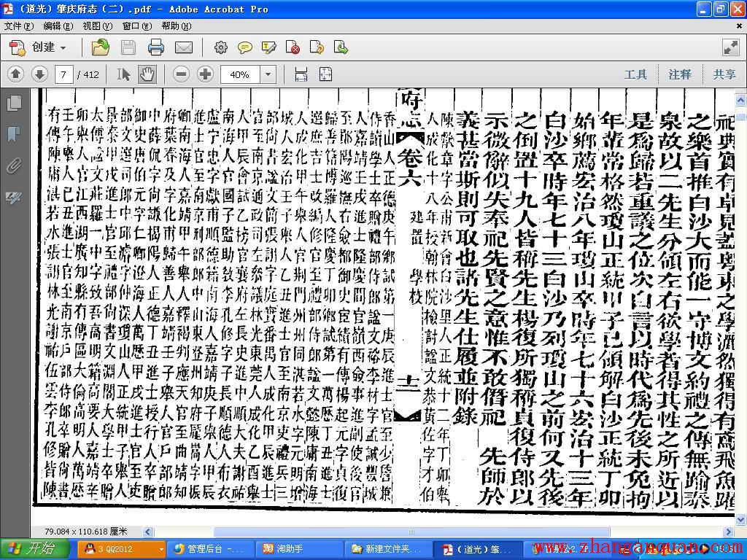Screen dimensions: 747x560
Task: Click the fit one full page icon
Action: coord(325,74)
